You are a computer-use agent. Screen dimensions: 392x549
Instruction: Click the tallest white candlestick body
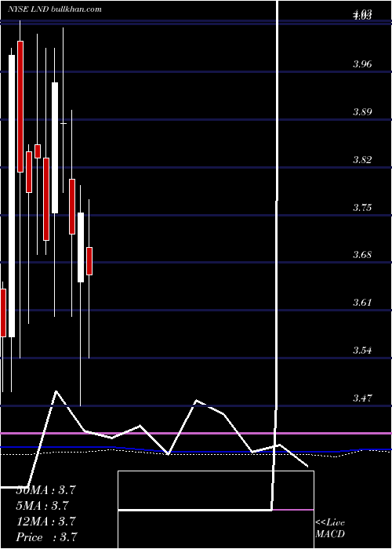[x=12, y=196]
